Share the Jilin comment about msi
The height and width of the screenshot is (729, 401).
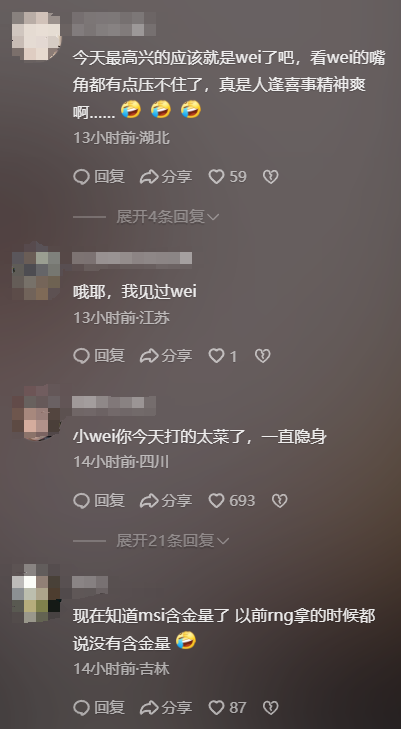pyautogui.click(x=166, y=708)
